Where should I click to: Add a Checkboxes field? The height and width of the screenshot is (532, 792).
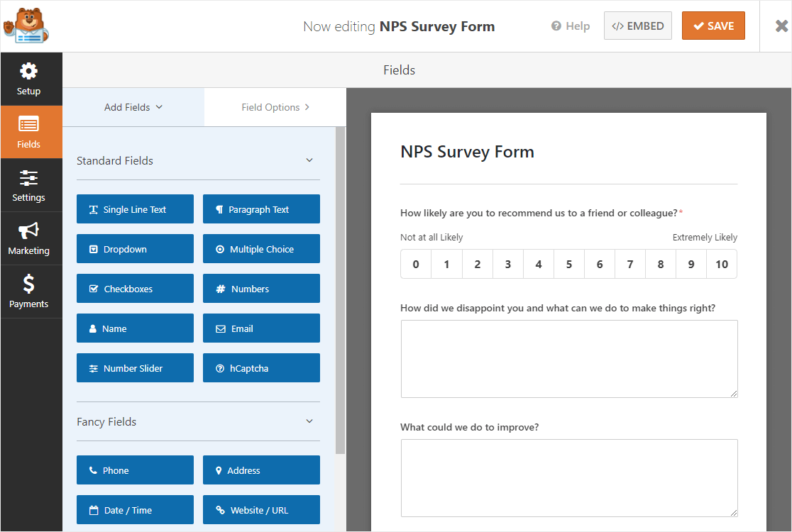[x=136, y=289]
